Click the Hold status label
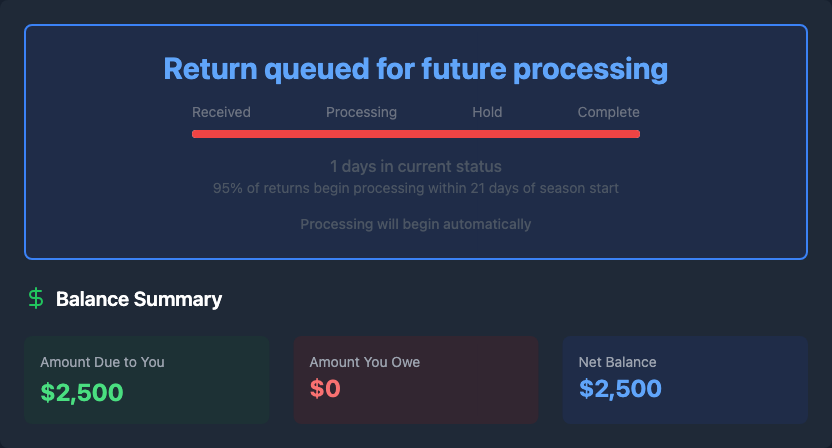The width and height of the screenshot is (832, 448). pyautogui.click(x=487, y=112)
